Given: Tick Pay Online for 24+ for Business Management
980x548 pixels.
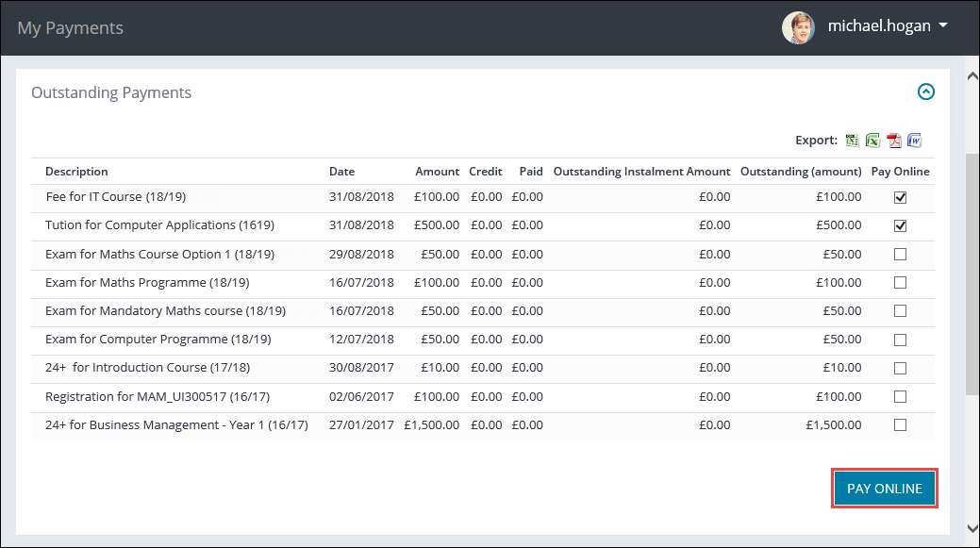Looking at the screenshot, I should click(900, 424).
